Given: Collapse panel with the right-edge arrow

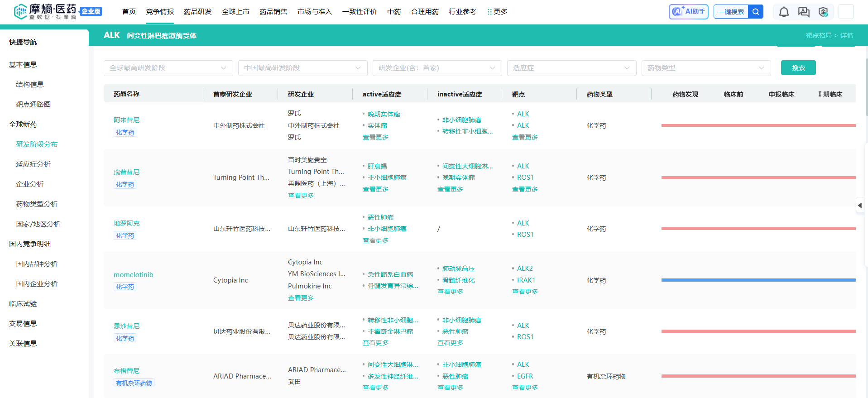Looking at the screenshot, I should [860, 205].
